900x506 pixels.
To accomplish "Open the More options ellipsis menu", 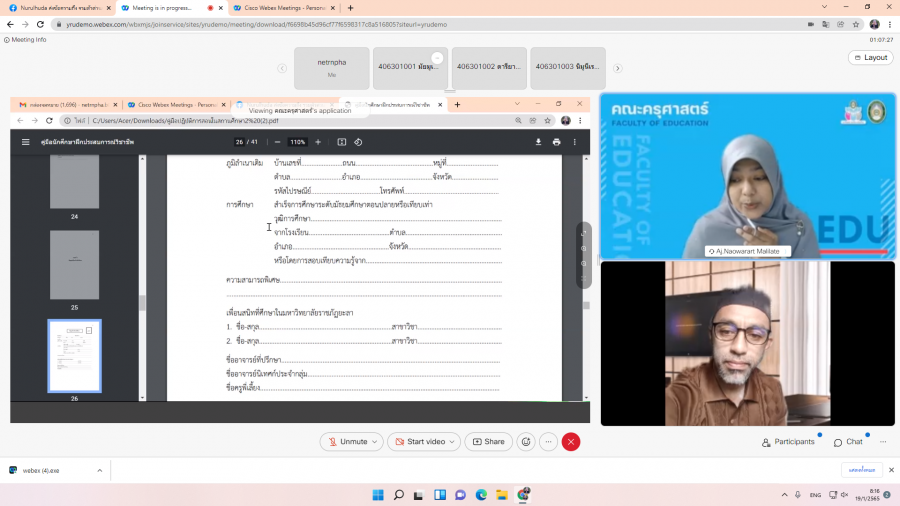I will click(548, 441).
